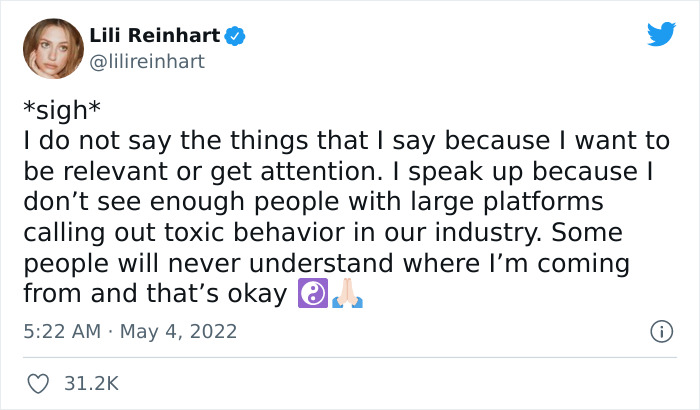700x410 pixels.
Task: Open the tweet info icon
Action: coord(660,331)
